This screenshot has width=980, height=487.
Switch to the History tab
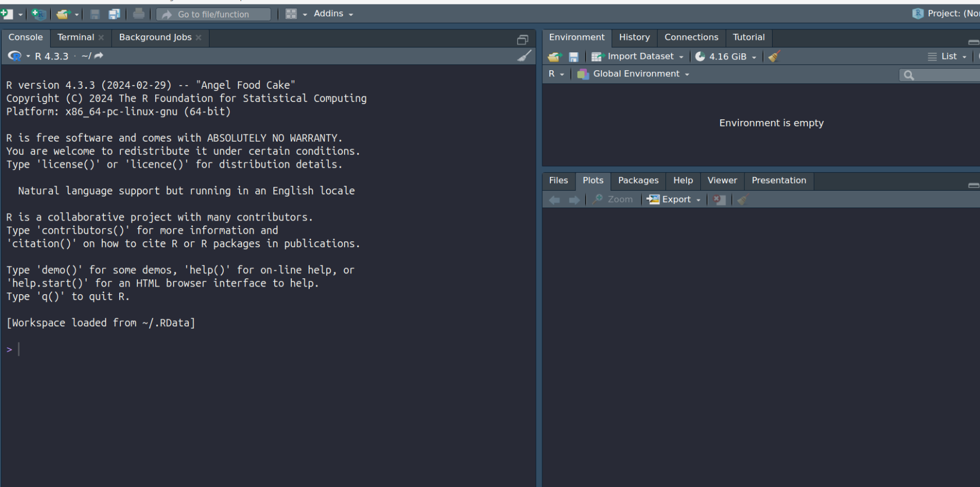[634, 38]
